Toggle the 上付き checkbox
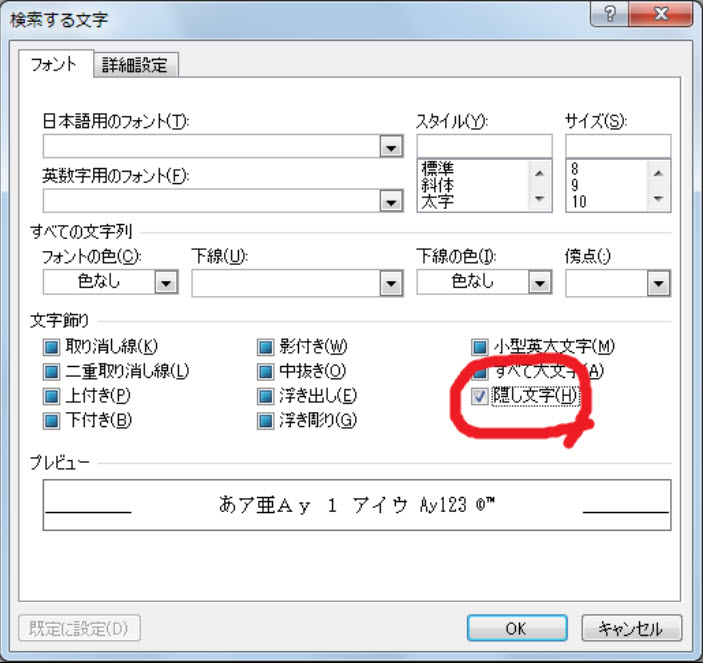The width and height of the screenshot is (703, 663). coord(51,396)
